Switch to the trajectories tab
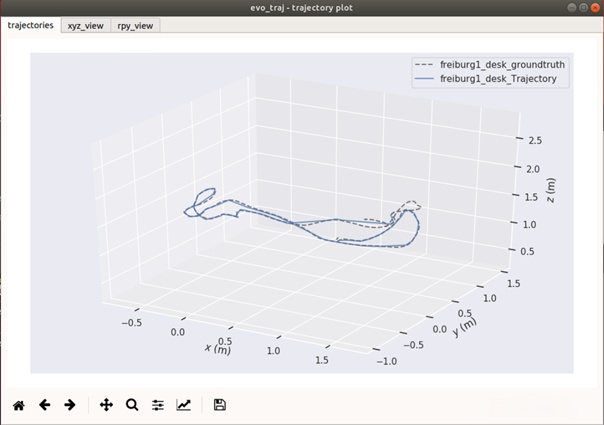Screen dimensions: 604x425 tap(30, 25)
